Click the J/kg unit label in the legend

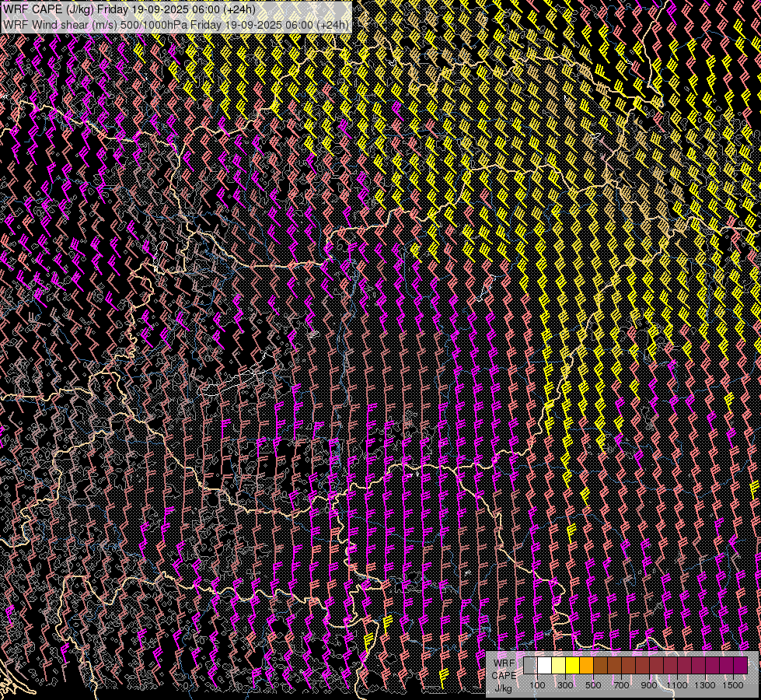click(x=503, y=688)
